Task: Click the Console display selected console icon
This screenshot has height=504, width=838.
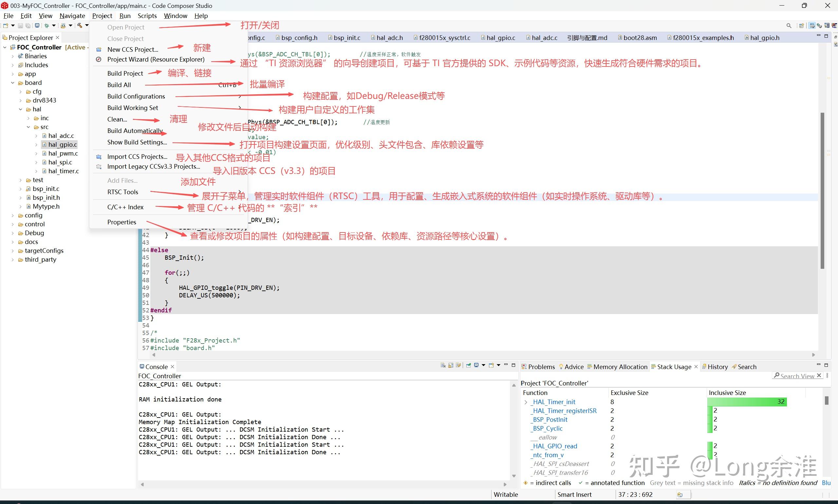Action: (476, 365)
